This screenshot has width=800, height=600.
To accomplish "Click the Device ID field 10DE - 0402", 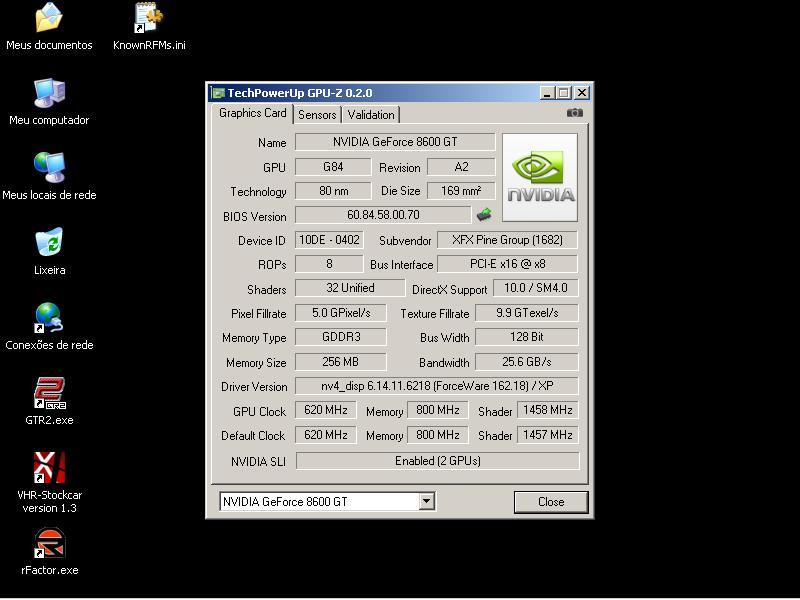I will [329, 240].
